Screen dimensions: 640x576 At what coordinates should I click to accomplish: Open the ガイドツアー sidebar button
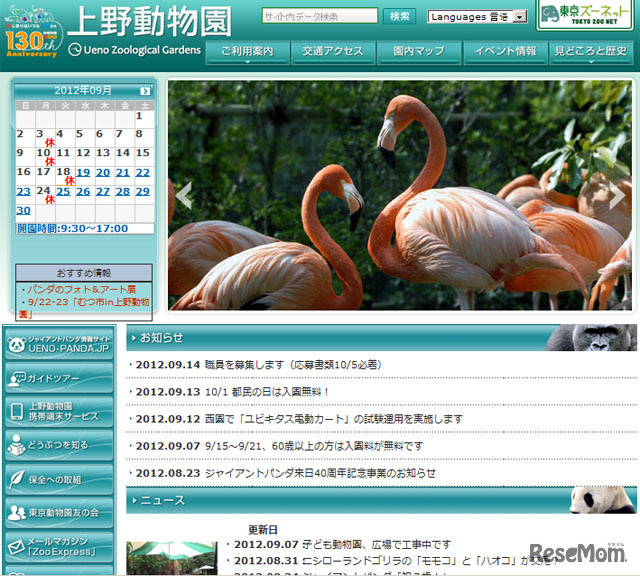59,378
